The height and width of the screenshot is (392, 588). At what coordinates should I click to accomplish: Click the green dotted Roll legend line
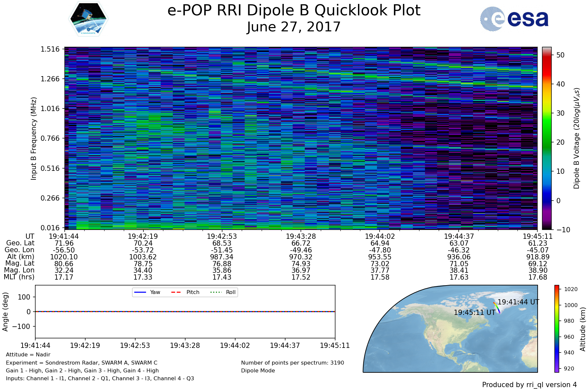tap(216, 292)
